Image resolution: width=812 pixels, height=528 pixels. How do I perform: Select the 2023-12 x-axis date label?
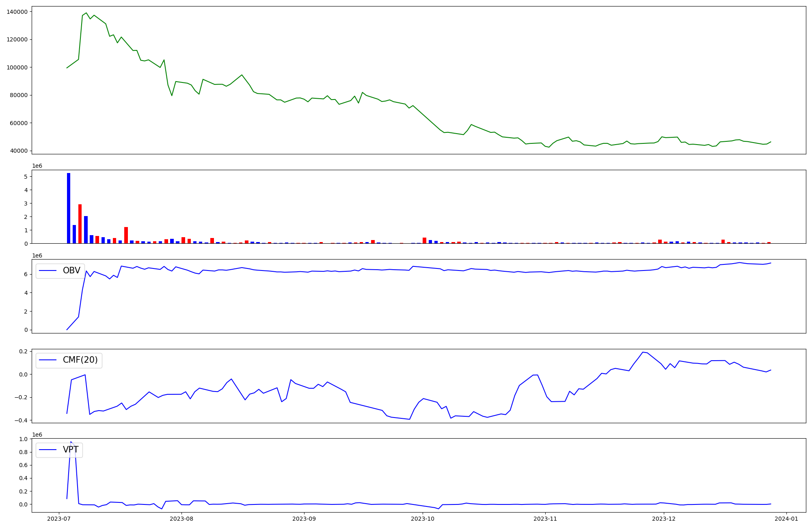(664, 519)
